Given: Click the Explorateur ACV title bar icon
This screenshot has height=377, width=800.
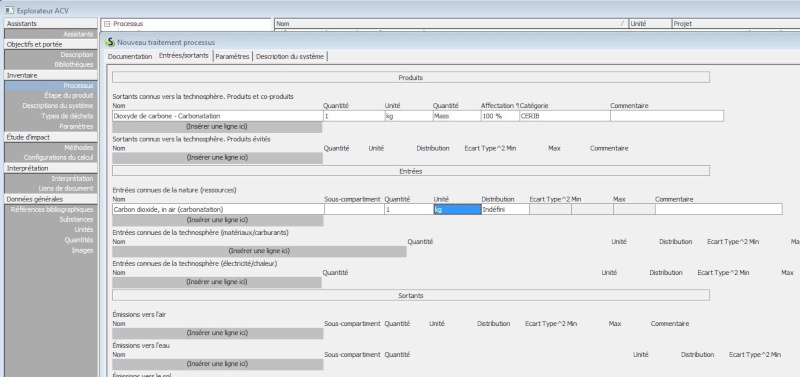Looking at the screenshot, I should 9,10.
